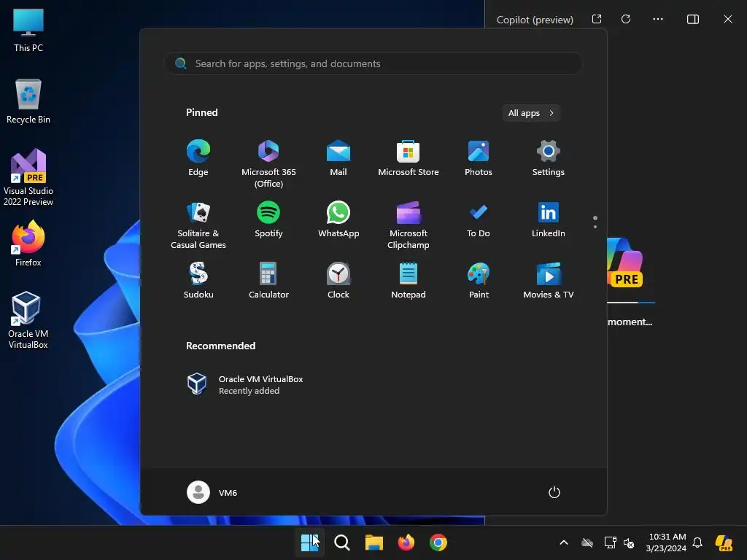Go to next pinned apps page dots
This screenshot has width=747, height=560.
[x=595, y=222]
